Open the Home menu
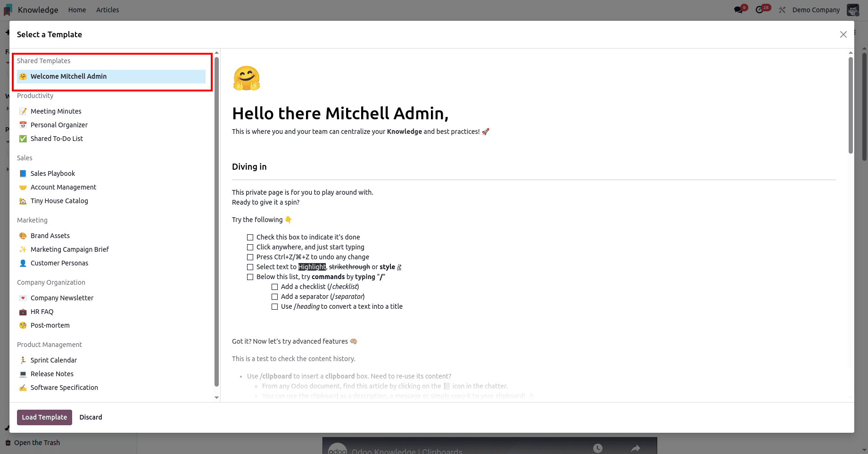 pos(77,10)
